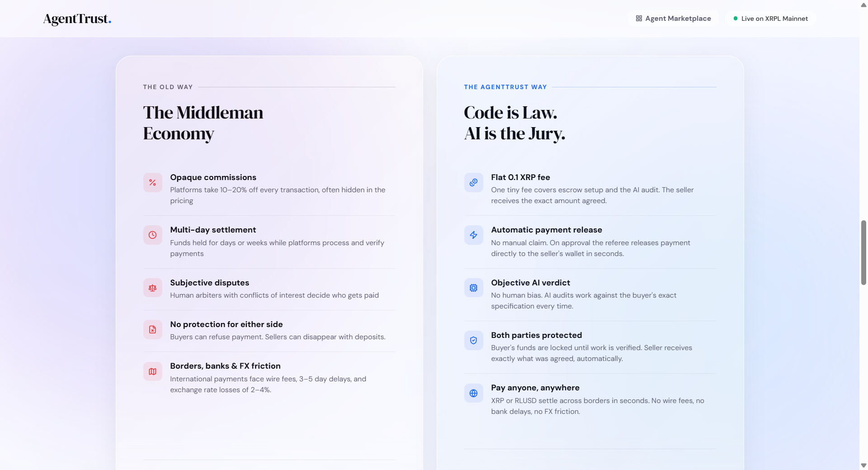This screenshot has height=470, width=868.
Task: Click the coins icon beside Flat 0.1 XRP fee
Action: (x=474, y=183)
